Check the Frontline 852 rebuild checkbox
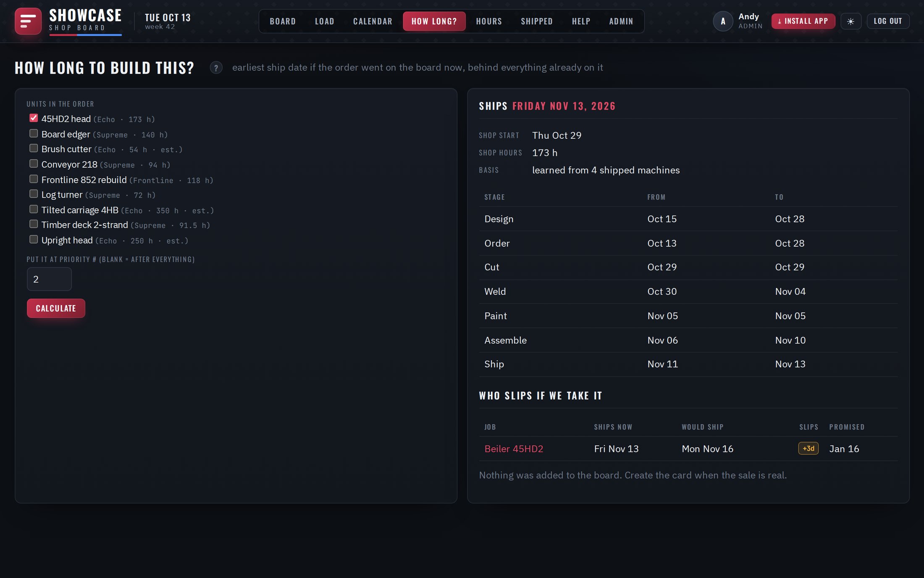 (x=34, y=179)
